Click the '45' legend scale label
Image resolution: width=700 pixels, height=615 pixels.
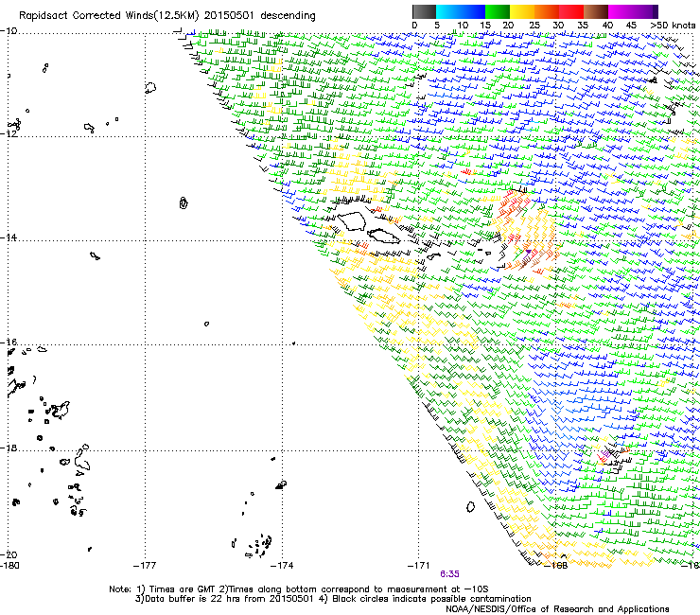(x=631, y=26)
